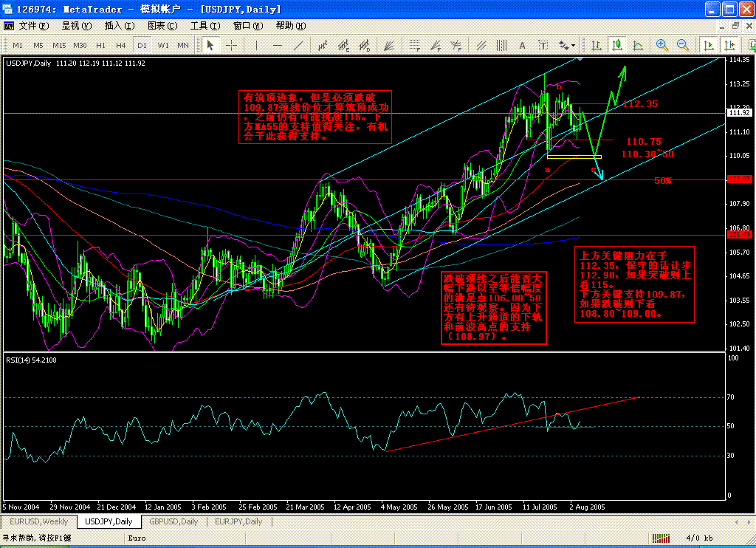The height and width of the screenshot is (548, 756).
Task: Switch to the EURUSD,Weekly chart tab
Action: [39, 521]
